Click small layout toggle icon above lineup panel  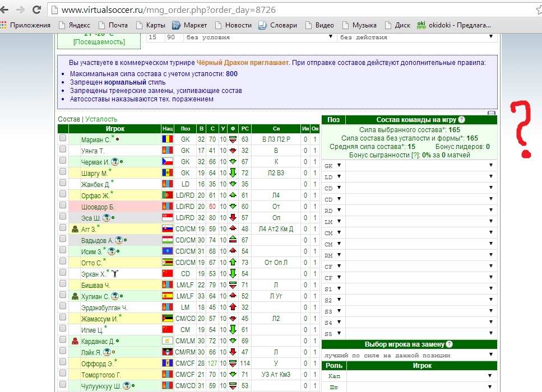tap(492, 113)
